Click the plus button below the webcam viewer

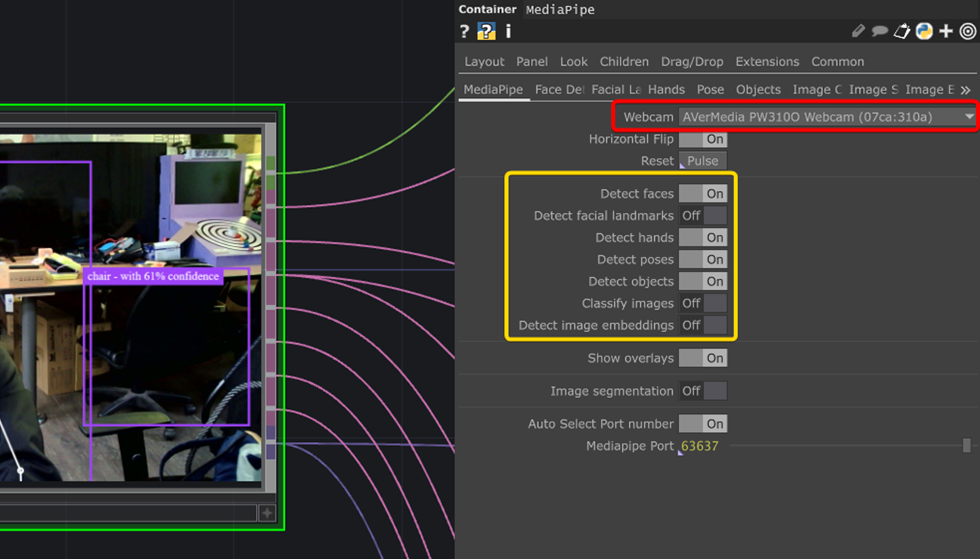[267, 513]
